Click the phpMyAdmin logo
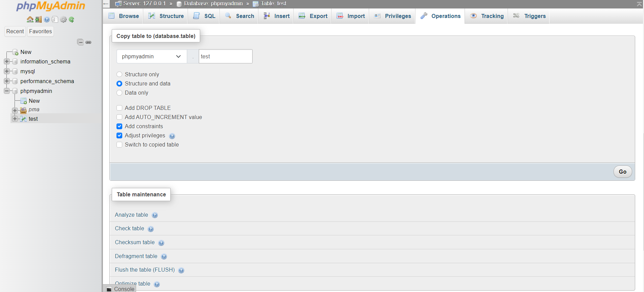644x292 pixels. [x=51, y=6]
